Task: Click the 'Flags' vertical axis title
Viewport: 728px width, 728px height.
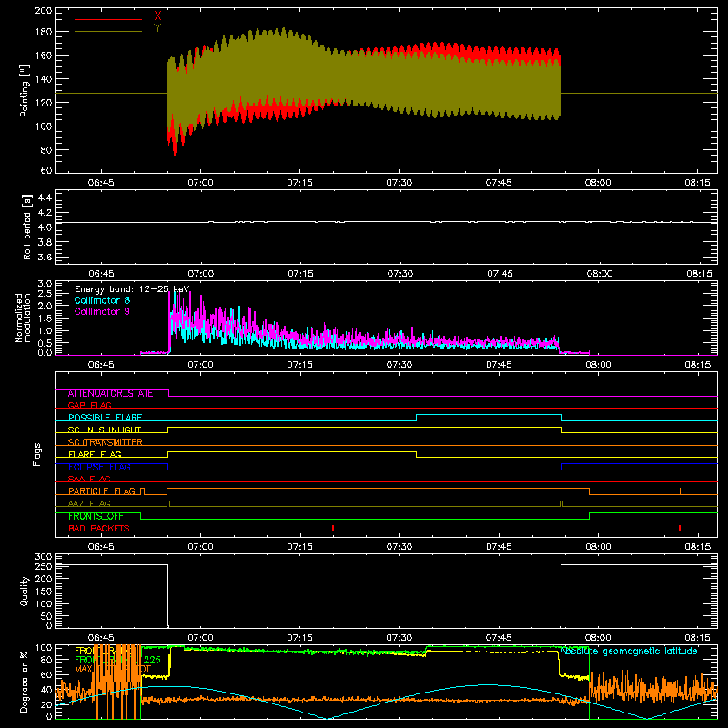Action: coord(36,454)
